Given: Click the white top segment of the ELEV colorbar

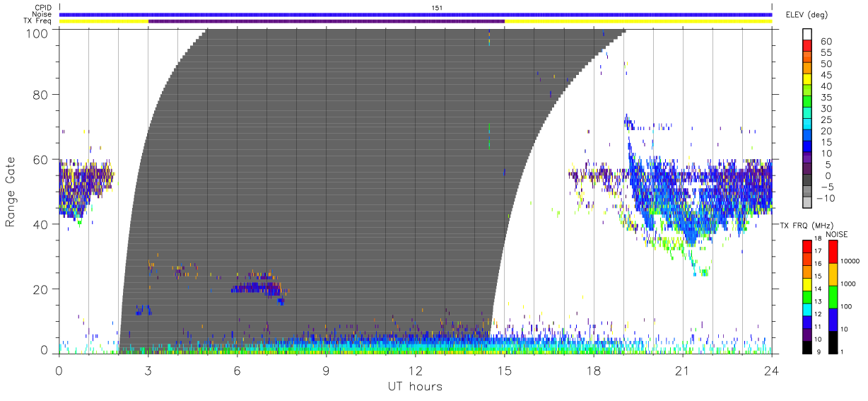Looking at the screenshot, I should 807,35.
